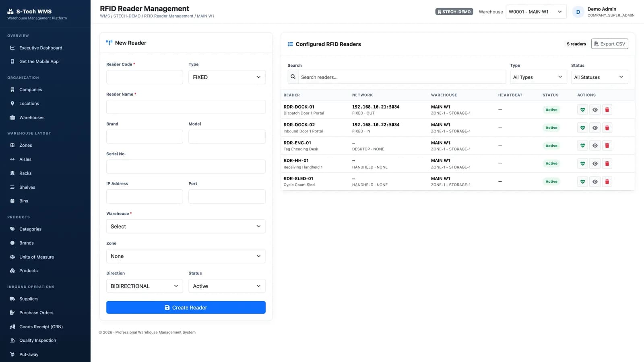644x362 pixels.
Task: Click heartbeat icon for RDR-SLED-01
Action: pos(582,182)
